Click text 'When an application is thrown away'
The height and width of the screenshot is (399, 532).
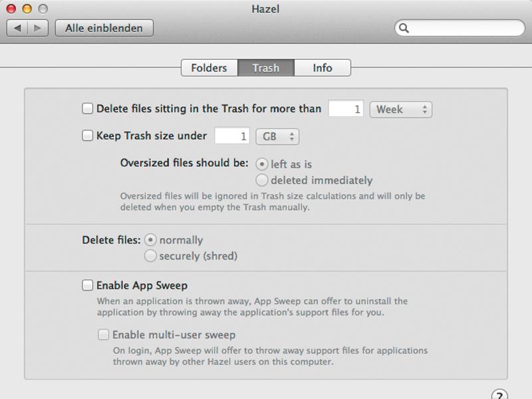(x=174, y=301)
